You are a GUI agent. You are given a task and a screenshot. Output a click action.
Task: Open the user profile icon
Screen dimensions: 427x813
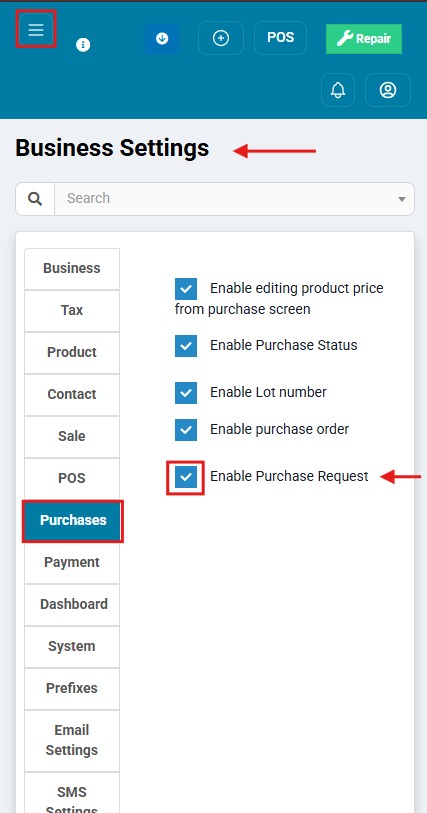[x=388, y=90]
